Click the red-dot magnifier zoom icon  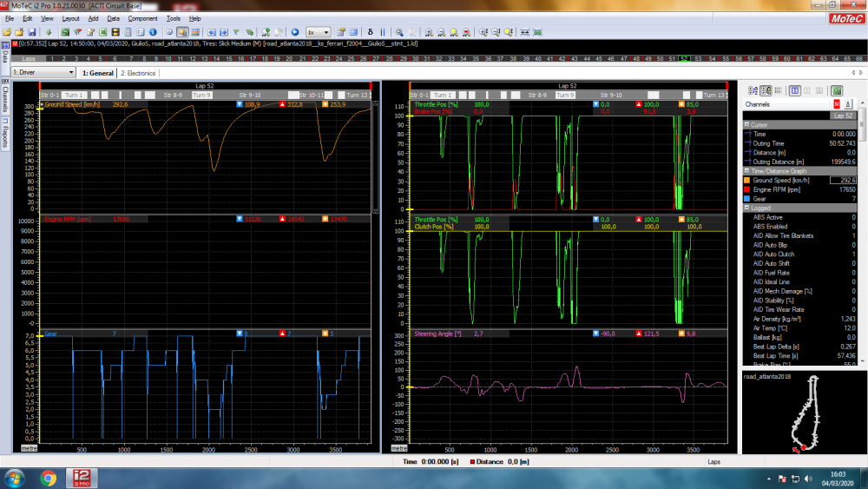(x=466, y=32)
